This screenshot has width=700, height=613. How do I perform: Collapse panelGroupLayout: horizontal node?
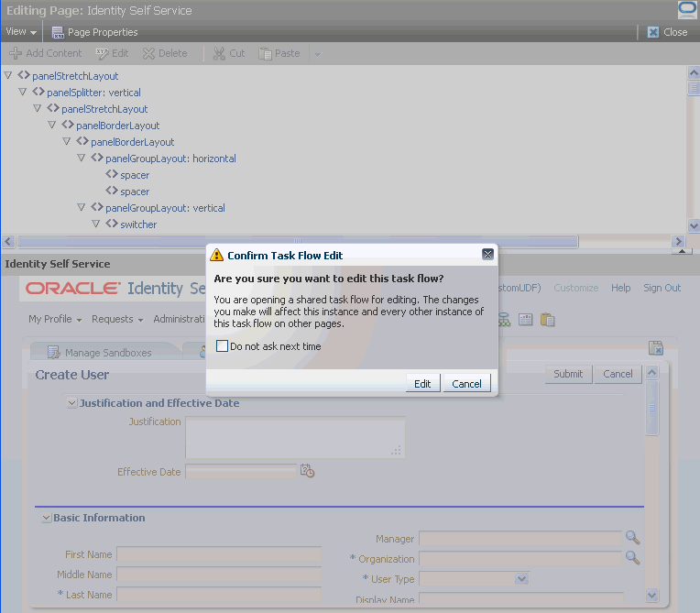point(82,158)
